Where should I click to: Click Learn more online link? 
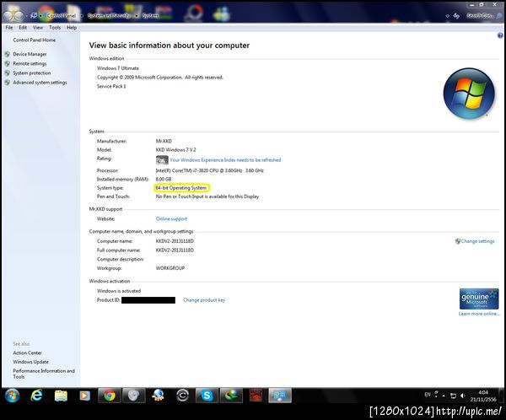(x=479, y=314)
